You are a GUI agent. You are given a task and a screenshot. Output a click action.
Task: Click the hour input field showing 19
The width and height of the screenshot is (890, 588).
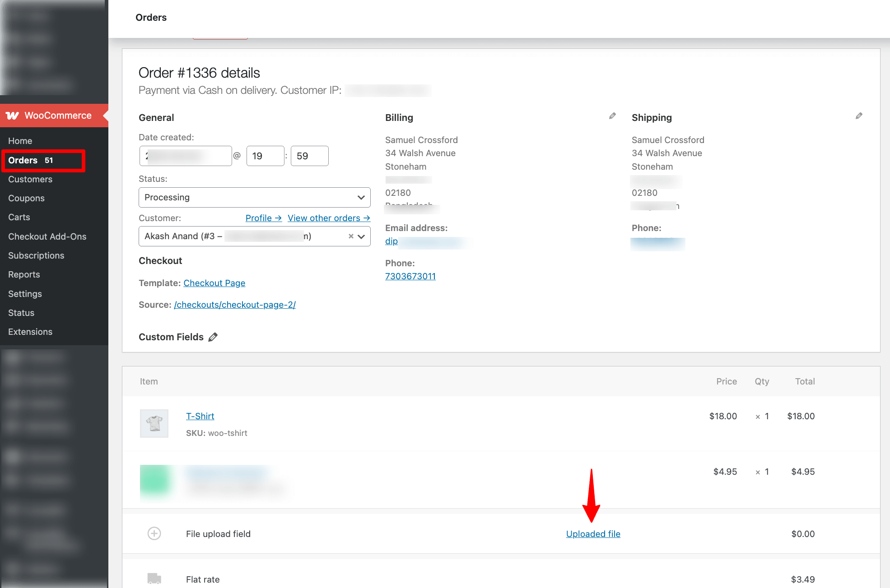click(x=265, y=156)
